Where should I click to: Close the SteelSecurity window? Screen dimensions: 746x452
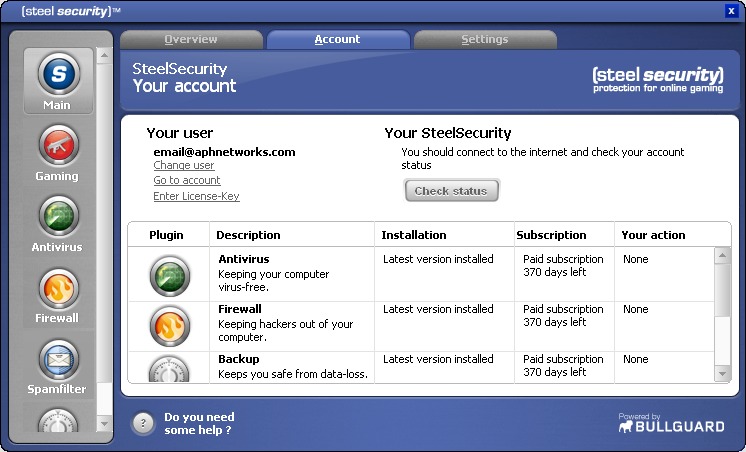click(731, 11)
